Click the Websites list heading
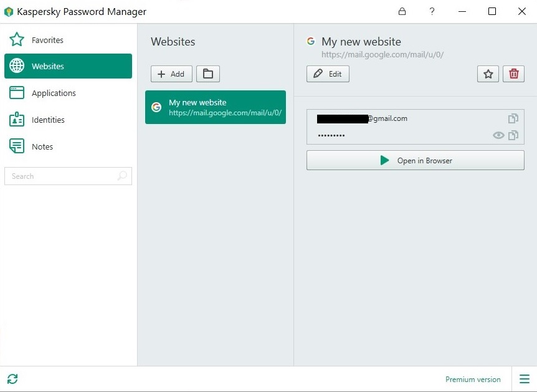The height and width of the screenshot is (392, 537). click(173, 42)
